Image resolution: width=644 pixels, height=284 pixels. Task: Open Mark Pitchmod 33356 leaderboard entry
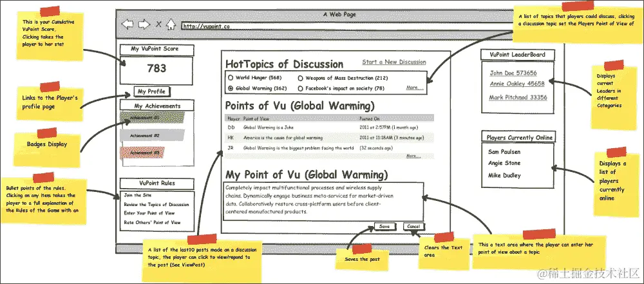point(518,97)
